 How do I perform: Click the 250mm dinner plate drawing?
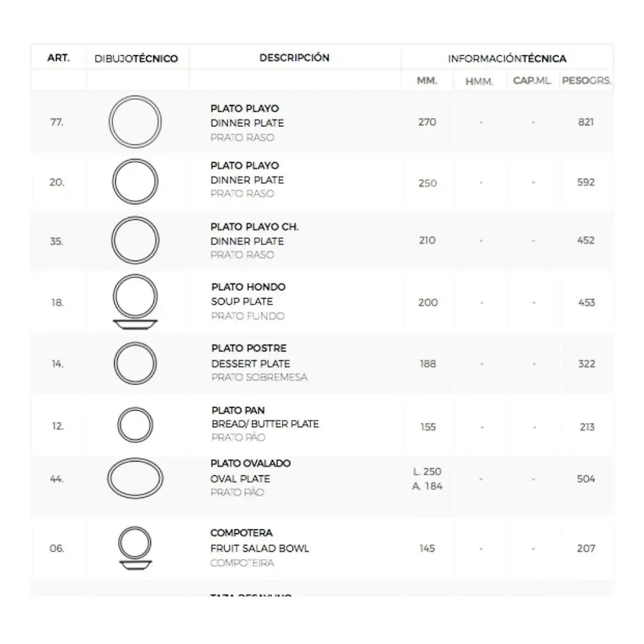point(135,182)
